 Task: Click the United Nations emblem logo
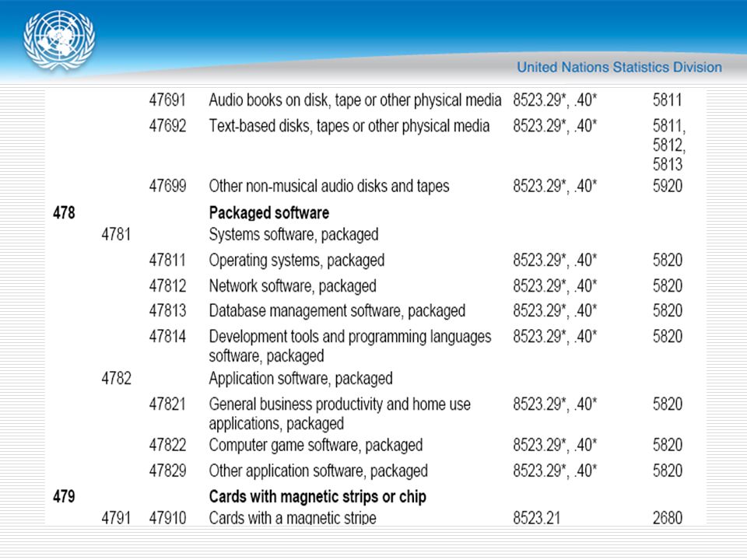[59, 41]
